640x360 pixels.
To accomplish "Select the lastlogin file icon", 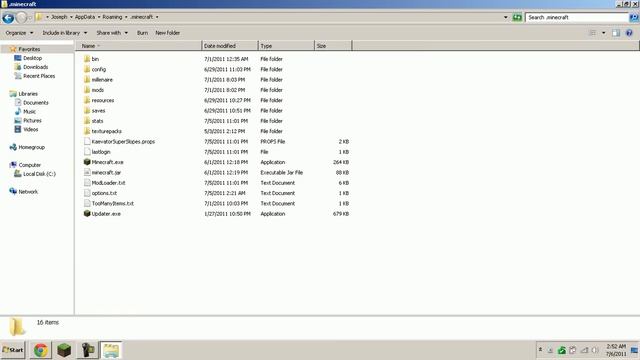I will tap(87, 152).
